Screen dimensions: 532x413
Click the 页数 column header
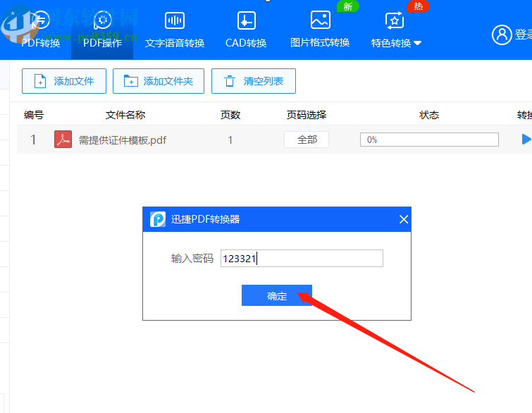click(x=230, y=115)
